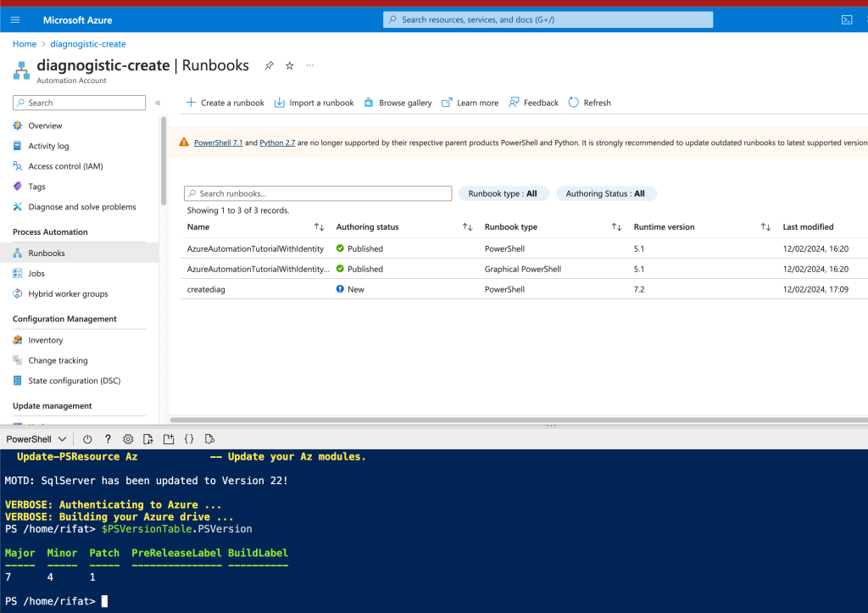Click the horizontal scrollbar below table
Viewport: 868px width, 613px height.
520,421
